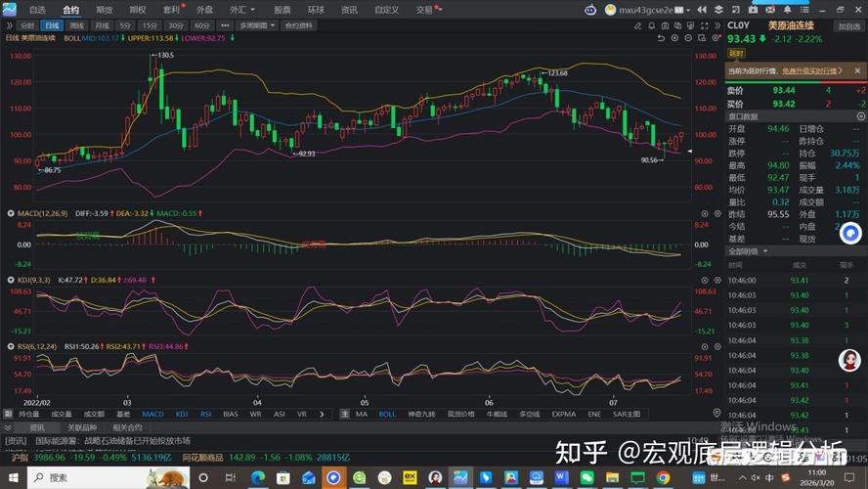Viewport: 868px width, 489px height.
Task: Open WeChat from the Windows taskbar
Action: point(586,477)
